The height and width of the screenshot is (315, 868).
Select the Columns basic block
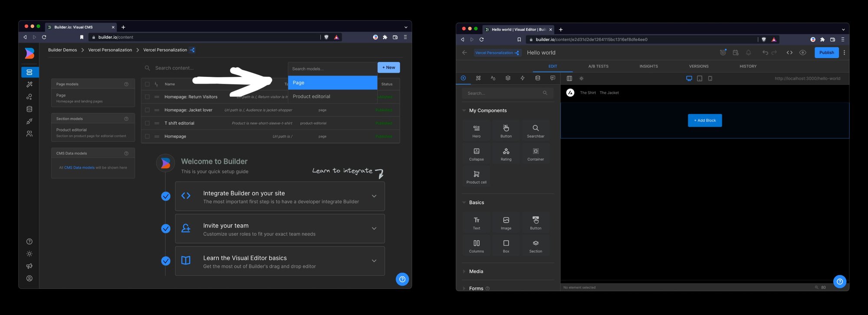click(x=477, y=246)
